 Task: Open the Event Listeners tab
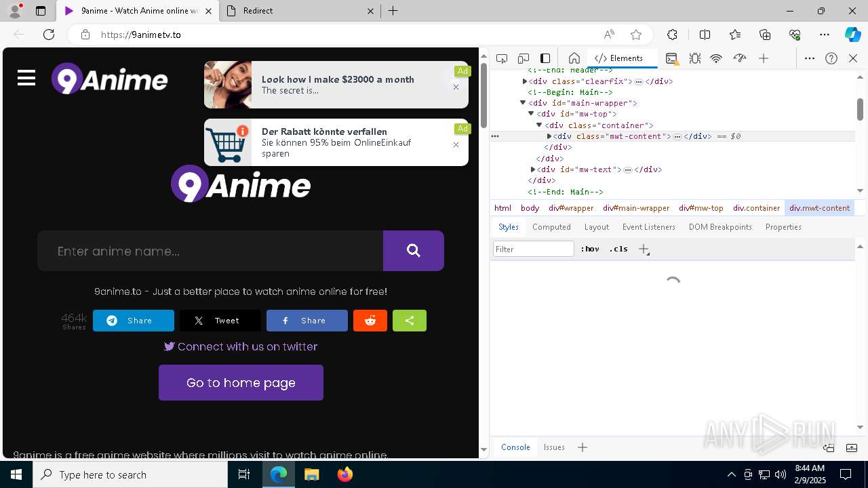[x=649, y=227]
